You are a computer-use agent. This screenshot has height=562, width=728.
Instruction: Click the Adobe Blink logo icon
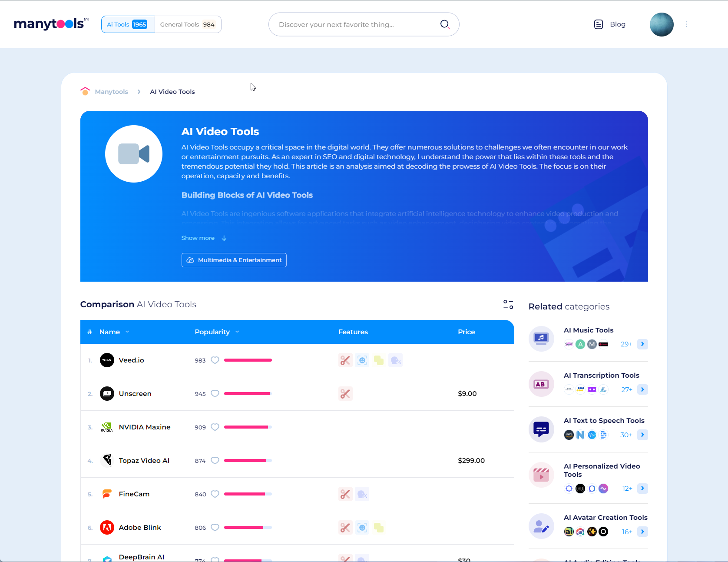pos(107,528)
